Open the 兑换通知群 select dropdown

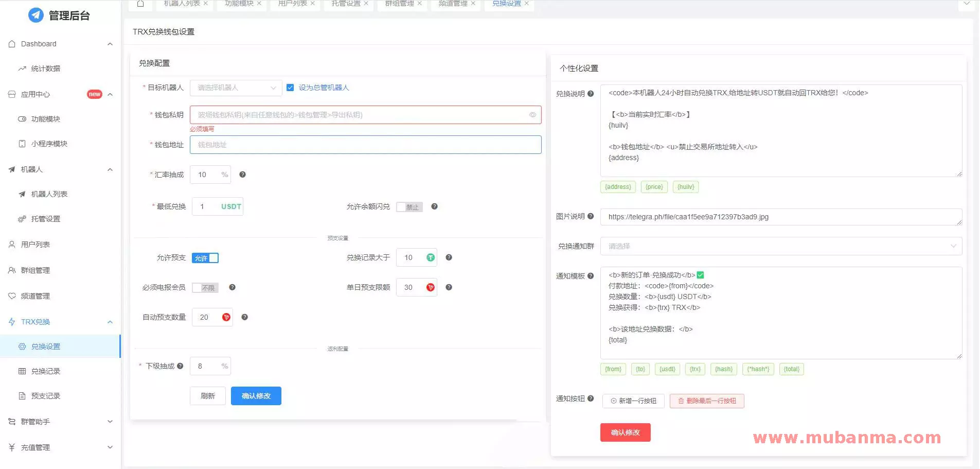pos(780,246)
